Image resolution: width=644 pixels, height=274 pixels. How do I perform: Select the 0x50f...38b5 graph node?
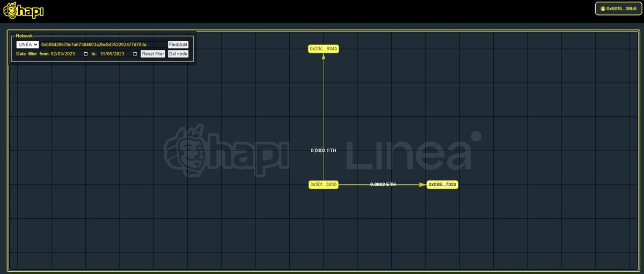pos(324,184)
